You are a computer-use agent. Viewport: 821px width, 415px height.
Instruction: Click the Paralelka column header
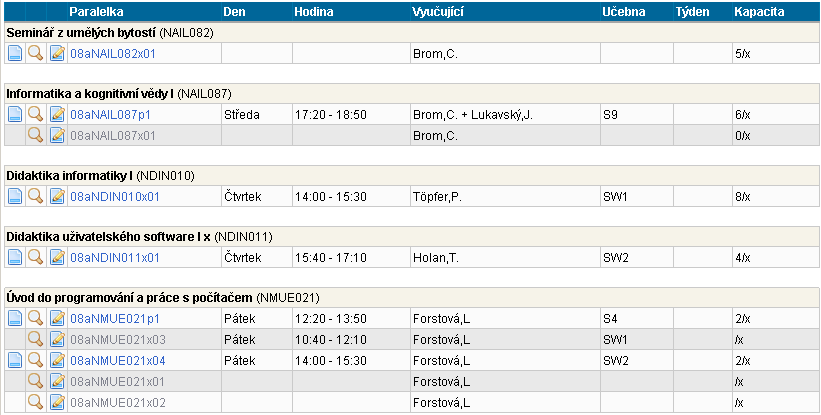(x=97, y=11)
